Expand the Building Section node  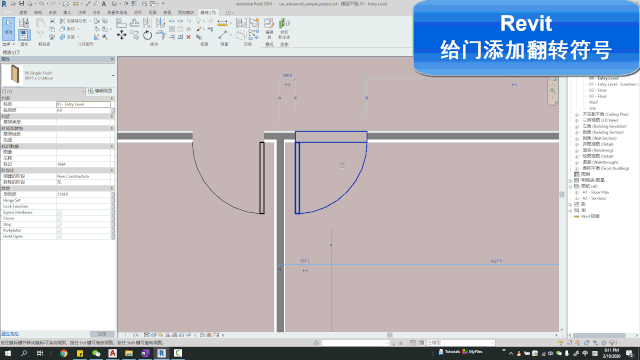(577, 133)
